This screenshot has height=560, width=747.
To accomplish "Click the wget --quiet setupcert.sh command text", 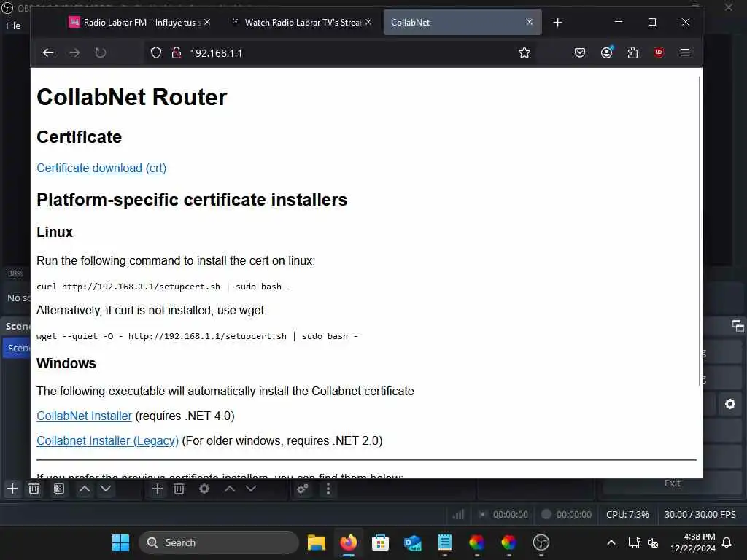I will pyautogui.click(x=197, y=336).
